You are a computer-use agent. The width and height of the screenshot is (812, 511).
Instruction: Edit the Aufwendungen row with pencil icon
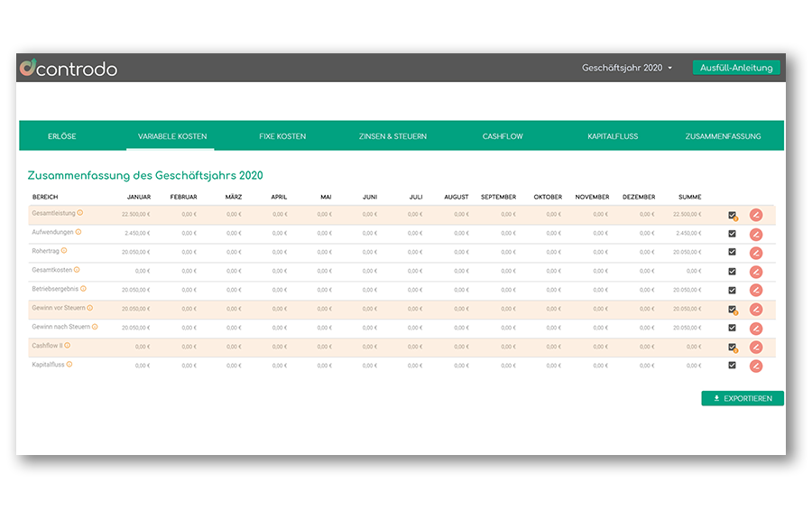click(756, 234)
